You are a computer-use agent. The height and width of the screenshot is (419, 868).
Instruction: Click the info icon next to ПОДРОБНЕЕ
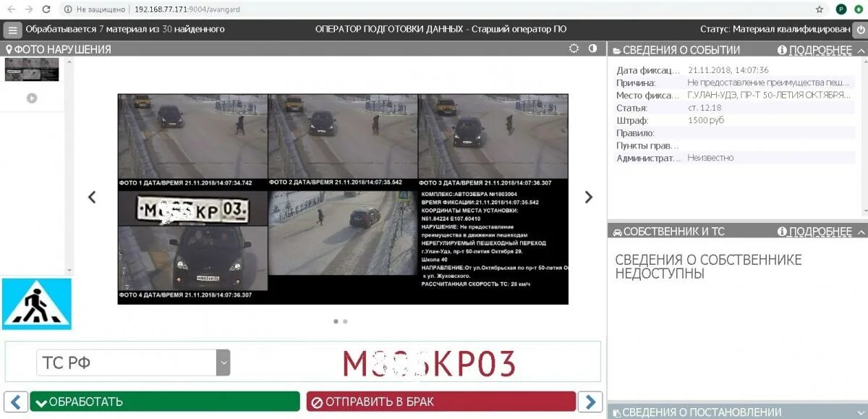coord(780,49)
